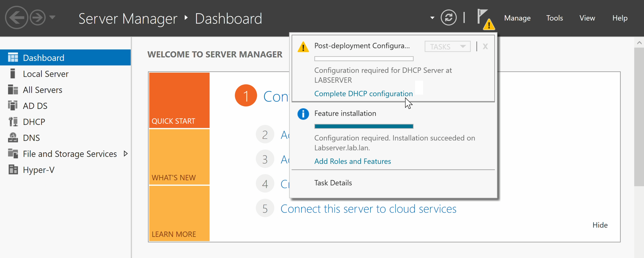Click the post-deployment empty progress bar

tap(364, 59)
